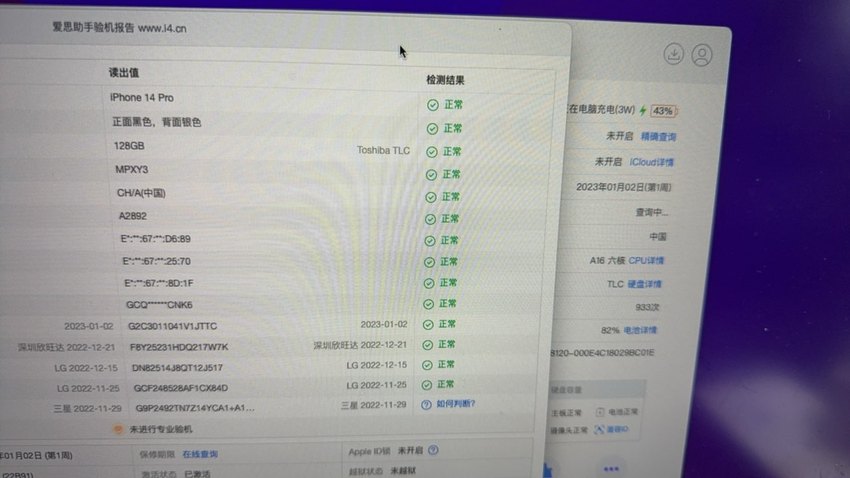Click the 43% battery indicator
Viewport: 850px width, 478px height.
(x=663, y=111)
